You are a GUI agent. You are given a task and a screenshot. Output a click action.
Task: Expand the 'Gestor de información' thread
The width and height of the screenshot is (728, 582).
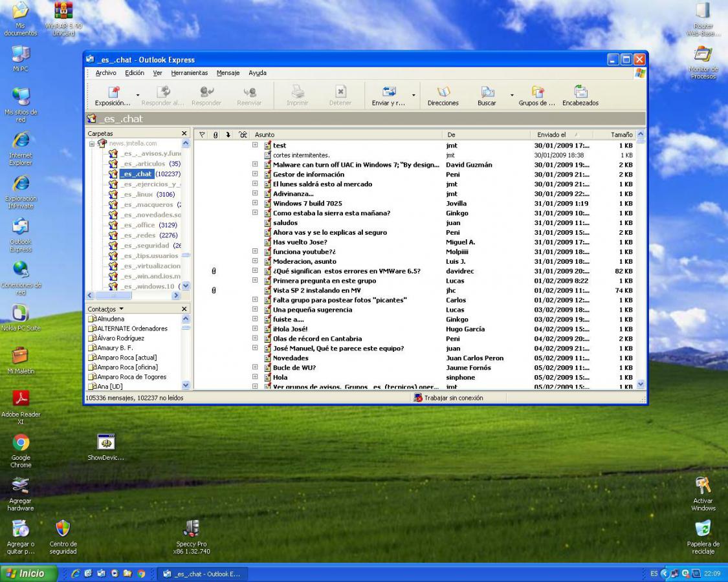point(255,175)
